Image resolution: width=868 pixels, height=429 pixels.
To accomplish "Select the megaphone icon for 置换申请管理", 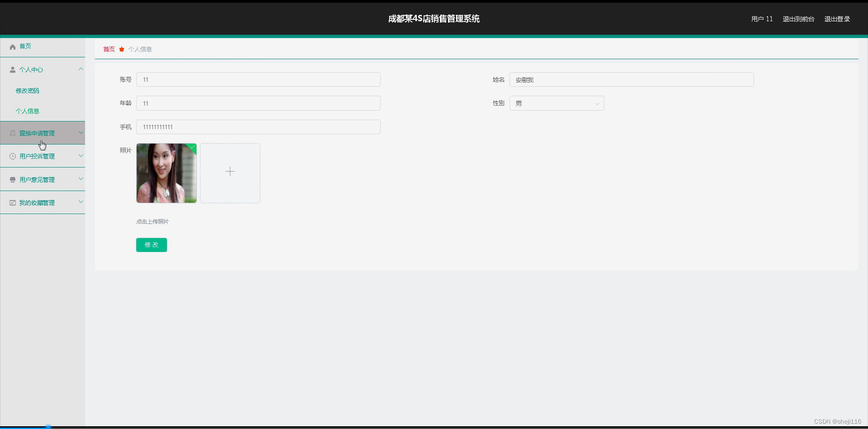I will click(x=12, y=133).
